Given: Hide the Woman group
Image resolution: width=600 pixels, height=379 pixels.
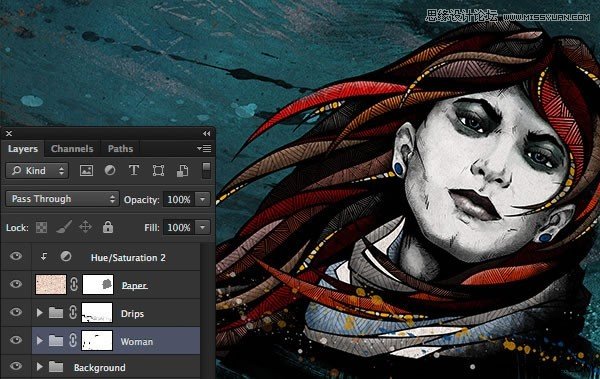Looking at the screenshot, I should (x=16, y=340).
